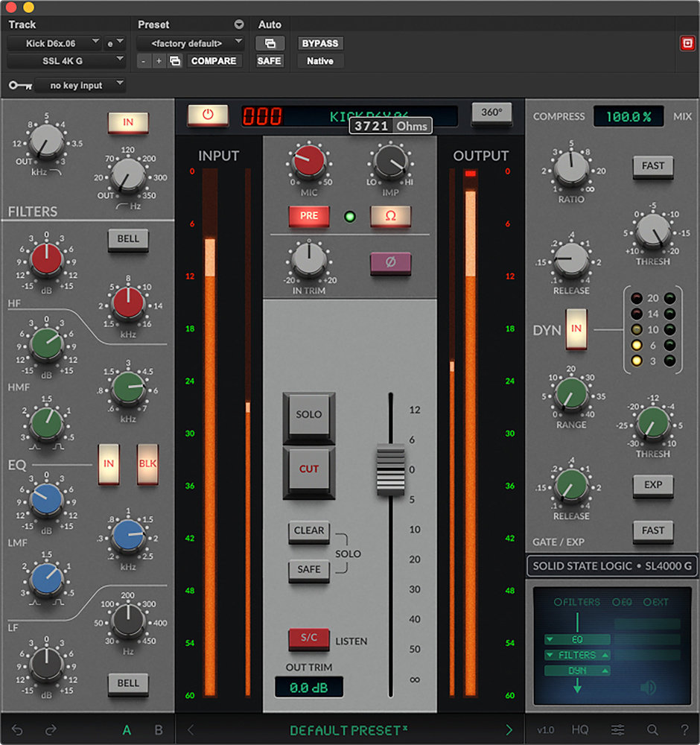Open the SSL 4K G plugin dropdown
This screenshot has width=700, height=745.
click(66, 61)
